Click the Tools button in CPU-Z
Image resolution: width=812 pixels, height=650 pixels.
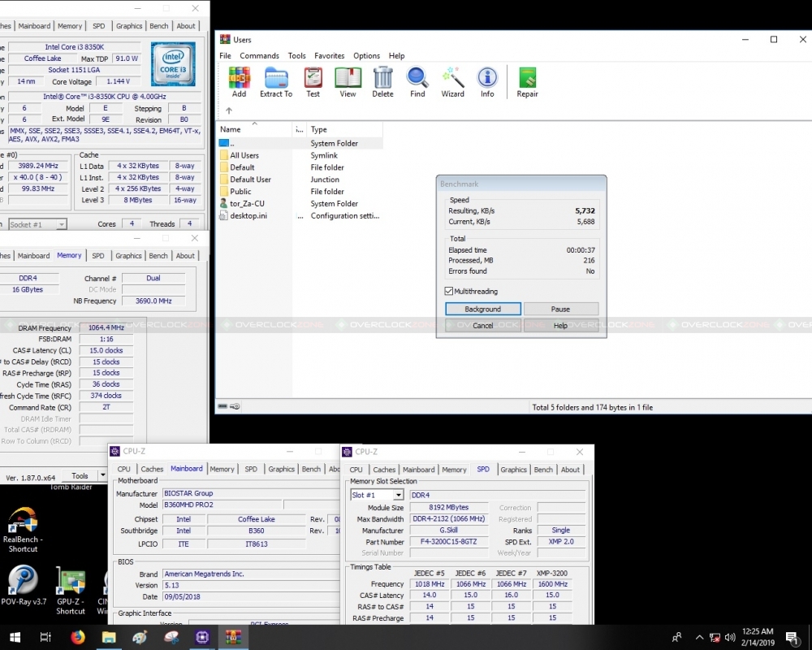tap(80, 475)
